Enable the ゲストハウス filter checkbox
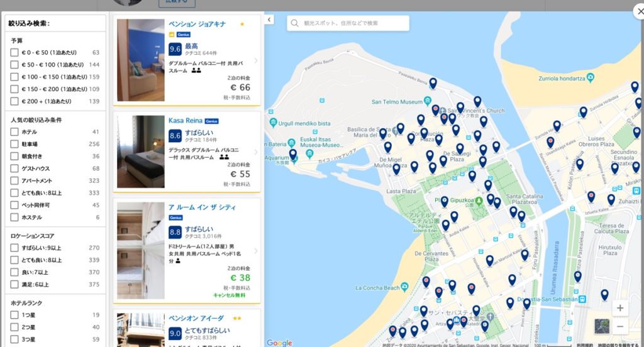Image resolution: width=644 pixels, height=347 pixels. click(x=14, y=168)
